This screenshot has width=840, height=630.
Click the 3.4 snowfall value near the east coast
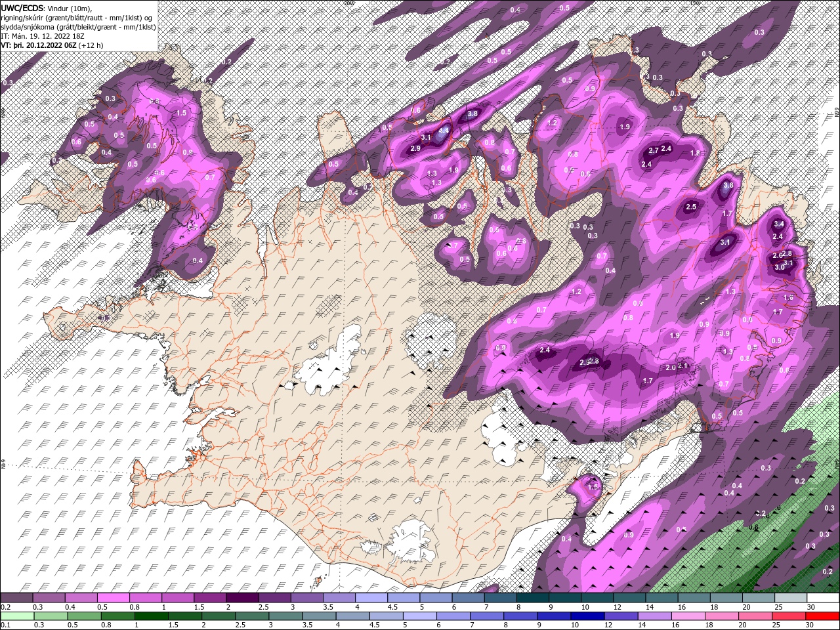(x=779, y=224)
